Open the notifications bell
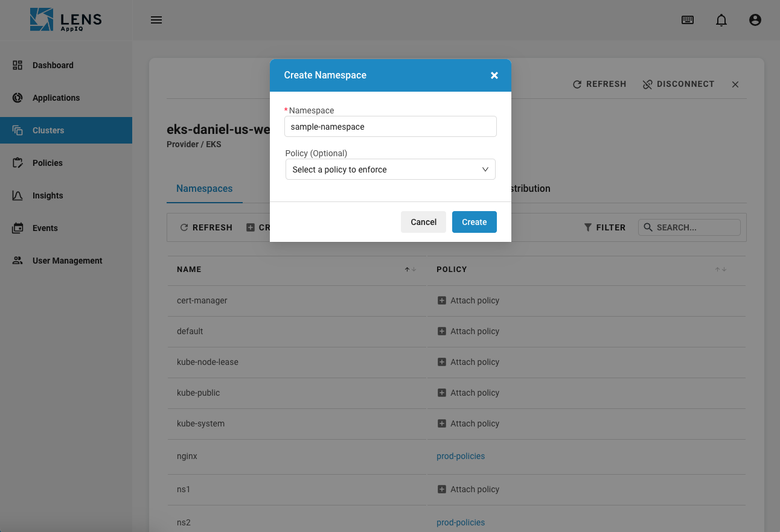Viewport: 780px width, 532px height. (721, 21)
